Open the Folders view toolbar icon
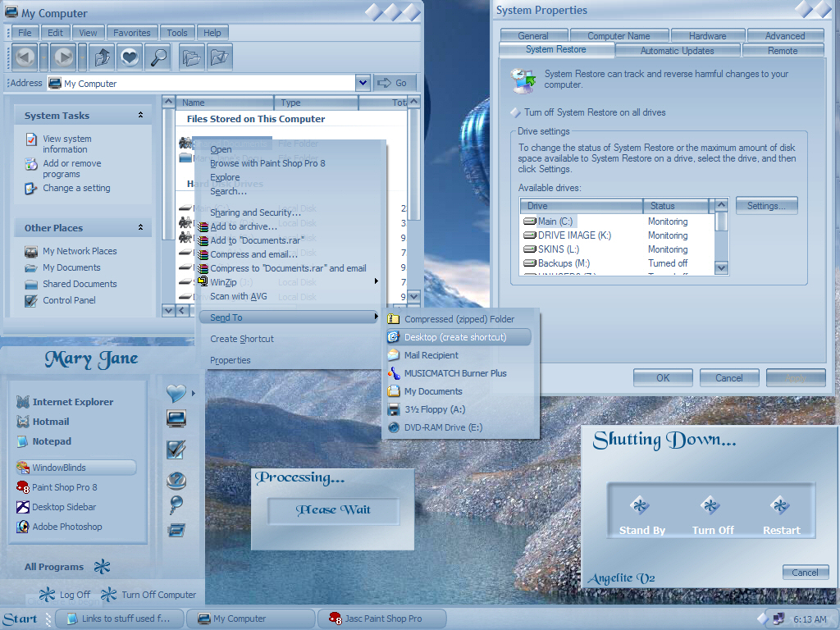Image resolution: width=840 pixels, height=630 pixels. (x=191, y=57)
